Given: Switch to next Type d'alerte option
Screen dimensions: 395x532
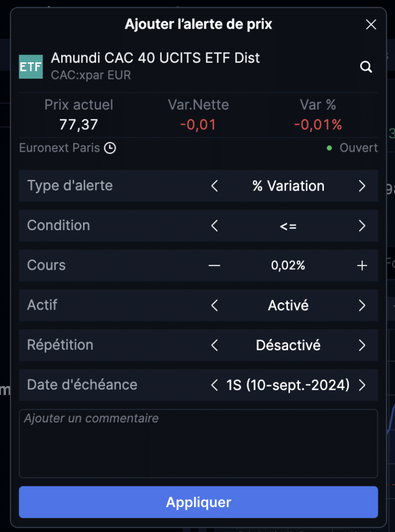Looking at the screenshot, I should point(362,186).
